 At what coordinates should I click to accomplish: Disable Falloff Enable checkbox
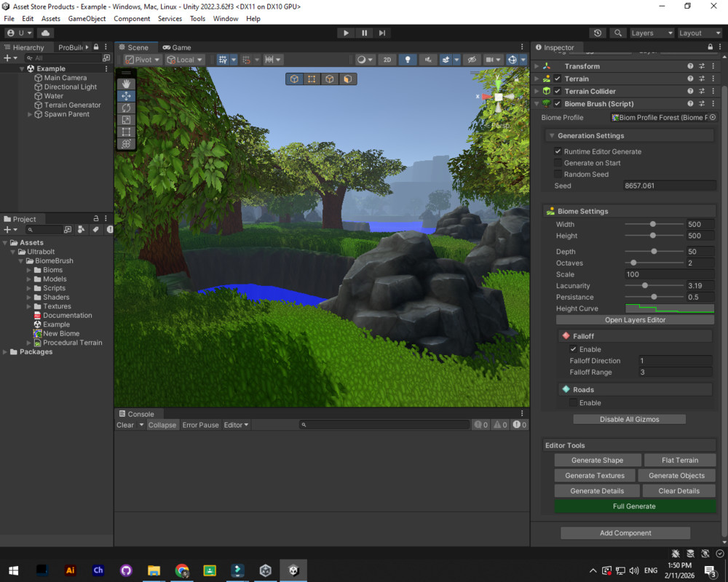point(574,349)
